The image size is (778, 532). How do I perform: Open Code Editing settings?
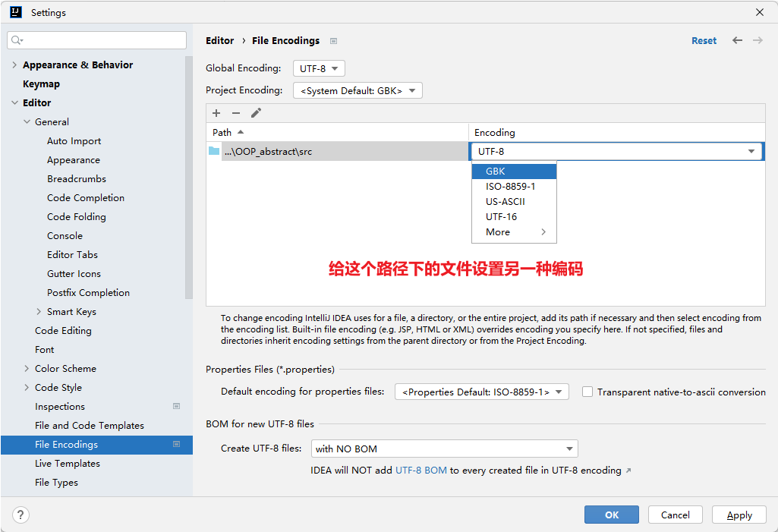(x=63, y=331)
